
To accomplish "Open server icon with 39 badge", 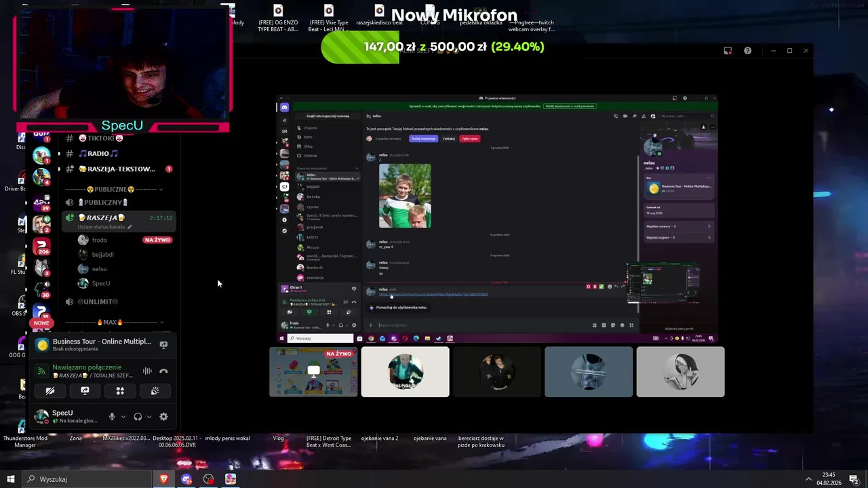I will pyautogui.click(x=41, y=203).
